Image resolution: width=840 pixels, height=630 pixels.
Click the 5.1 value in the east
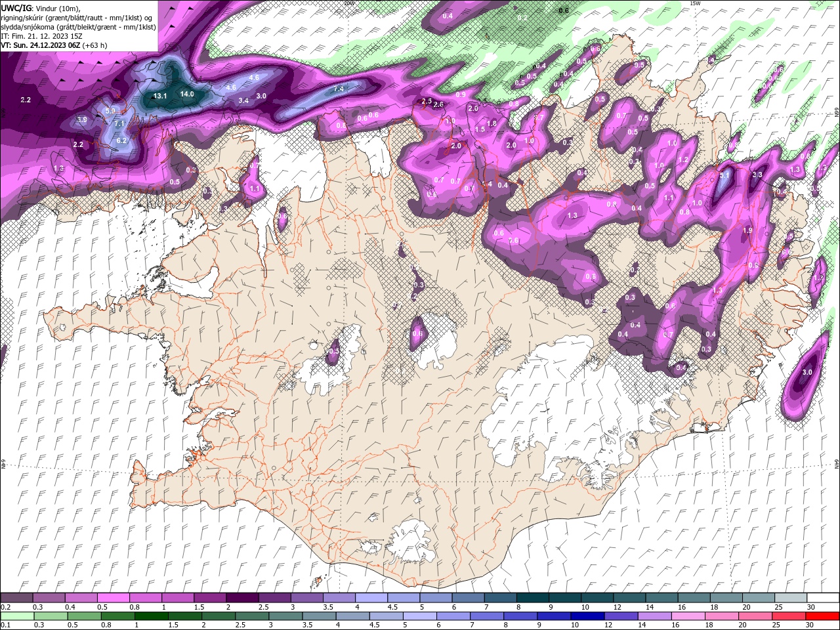click(x=724, y=176)
